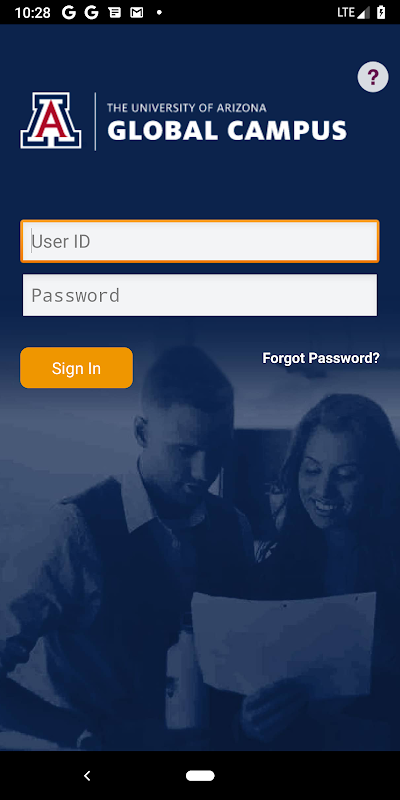400x800 pixels.
Task: Click the GLOBAL CAMPUS wordmark
Action: pos(227,131)
